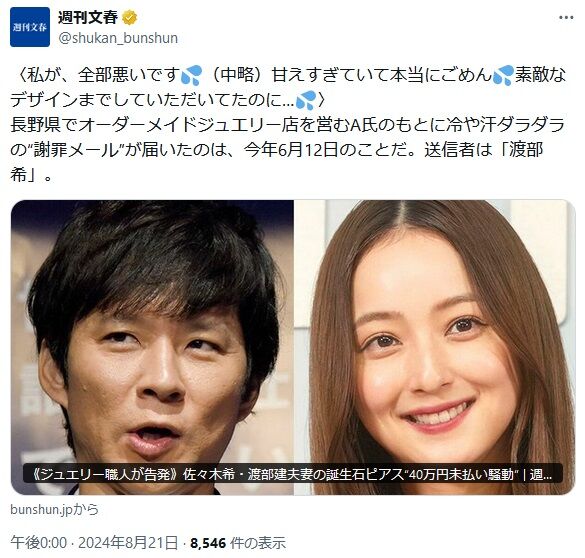Click the tweet line mentioning 長野県でオーダーメイドジュエリー店
The image size is (585, 558).
click(x=287, y=125)
